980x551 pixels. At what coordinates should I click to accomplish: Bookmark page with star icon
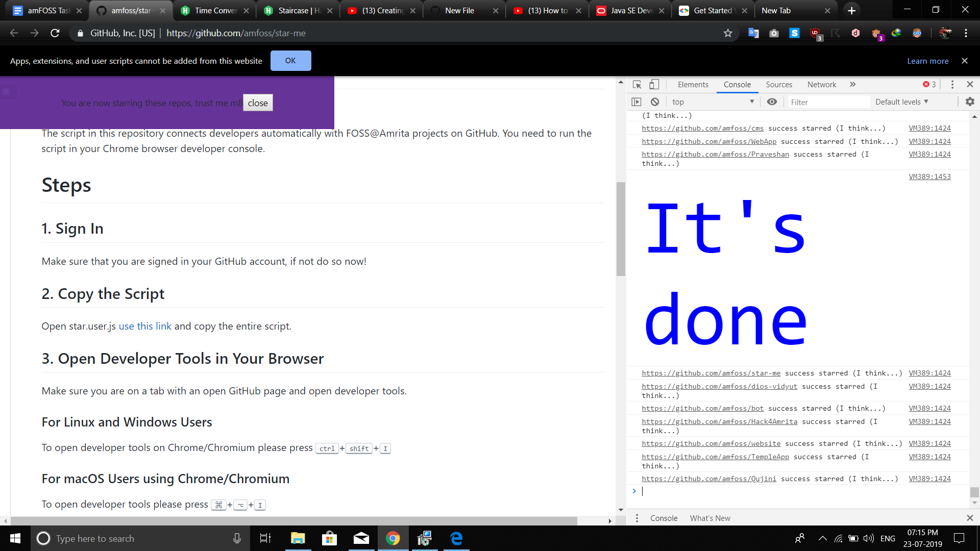pos(728,33)
